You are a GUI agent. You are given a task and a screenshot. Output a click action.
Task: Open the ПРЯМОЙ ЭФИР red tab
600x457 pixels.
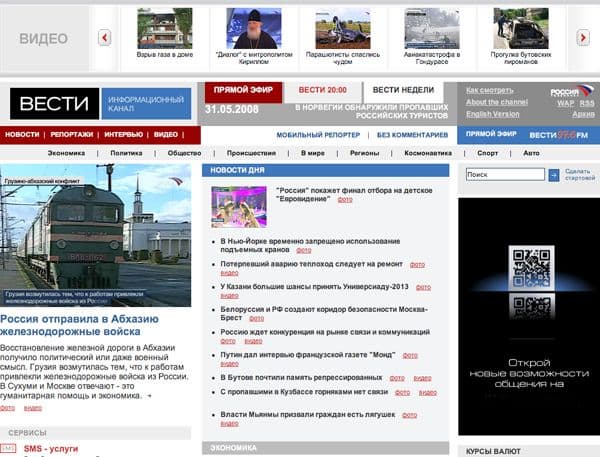[243, 91]
